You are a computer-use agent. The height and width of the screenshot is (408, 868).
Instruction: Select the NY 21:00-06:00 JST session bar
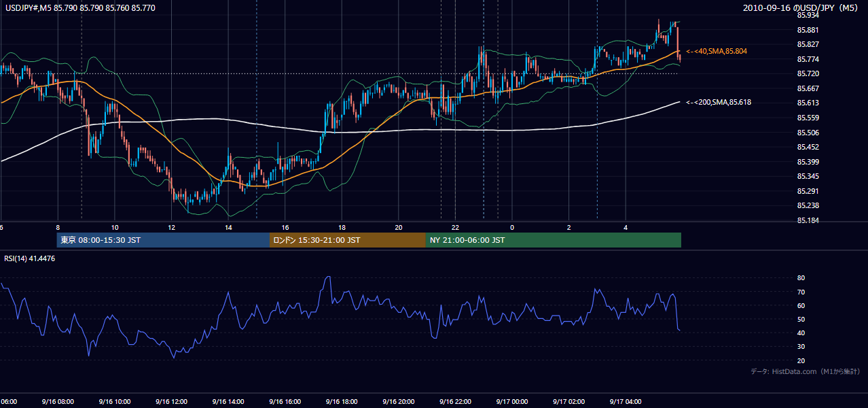[554, 240]
